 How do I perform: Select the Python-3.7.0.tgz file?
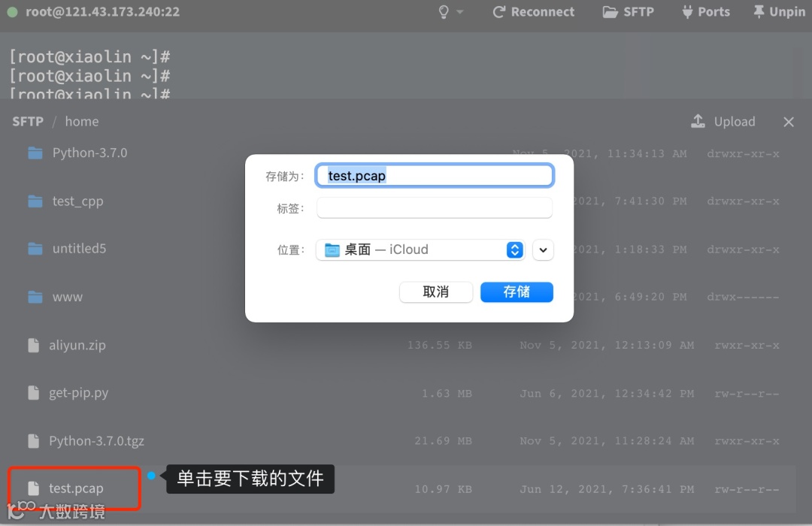[x=96, y=441]
